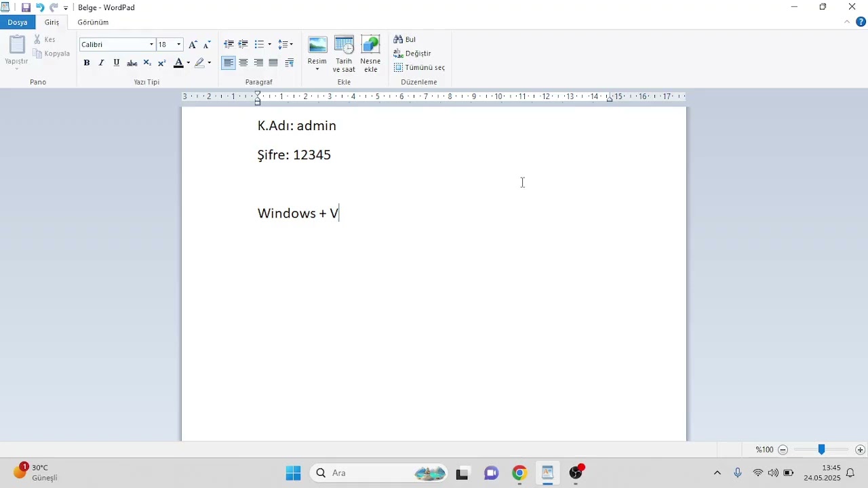The width and height of the screenshot is (868, 488).
Task: Switch to the Giriş tab
Action: click(52, 22)
